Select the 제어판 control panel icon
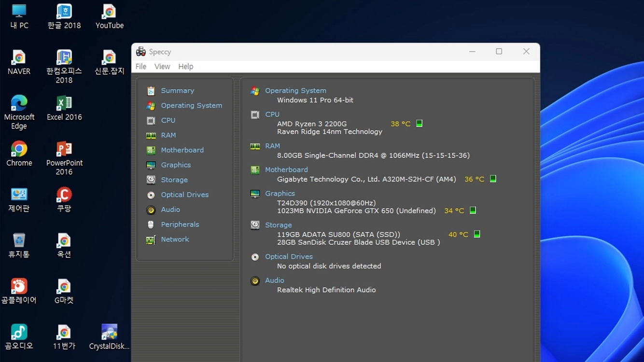This screenshot has height=362, width=644. 19,200
